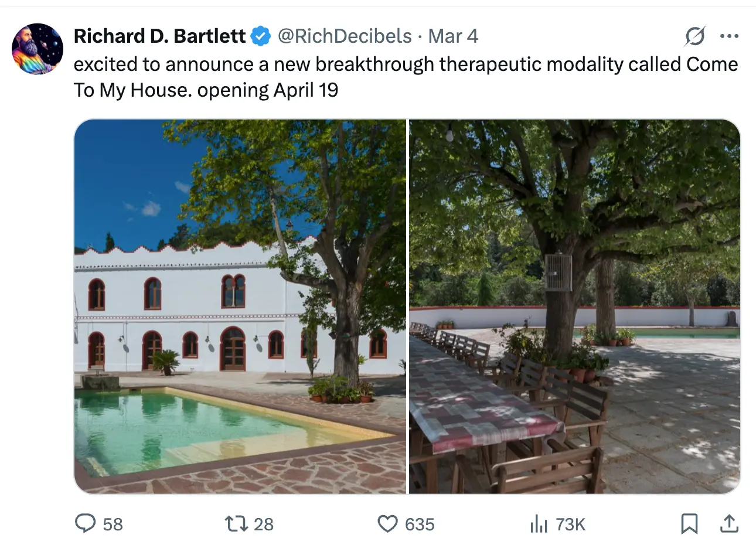
Task: Like the tweet with the heart icon
Action: point(387,523)
